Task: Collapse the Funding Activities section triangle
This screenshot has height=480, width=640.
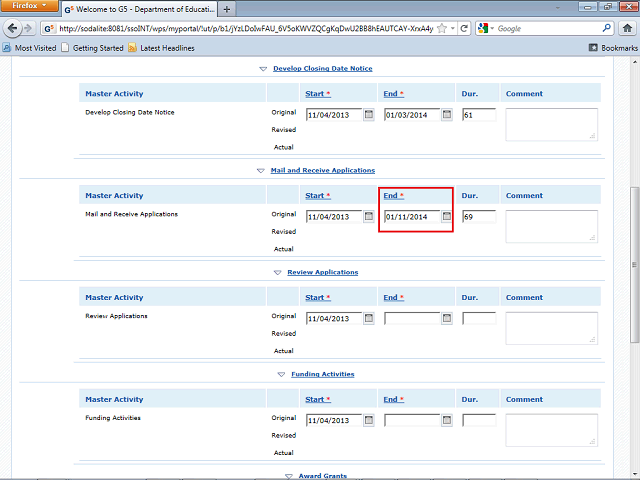Action: 281,374
